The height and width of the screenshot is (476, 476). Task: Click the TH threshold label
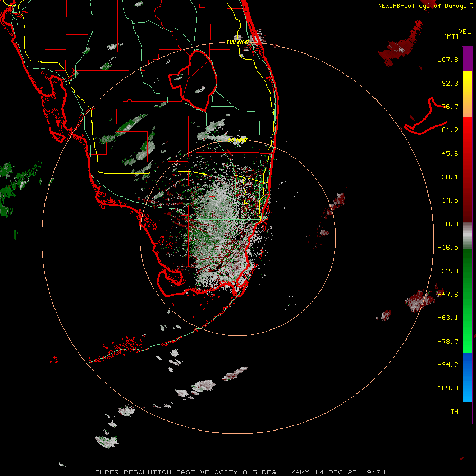(454, 412)
